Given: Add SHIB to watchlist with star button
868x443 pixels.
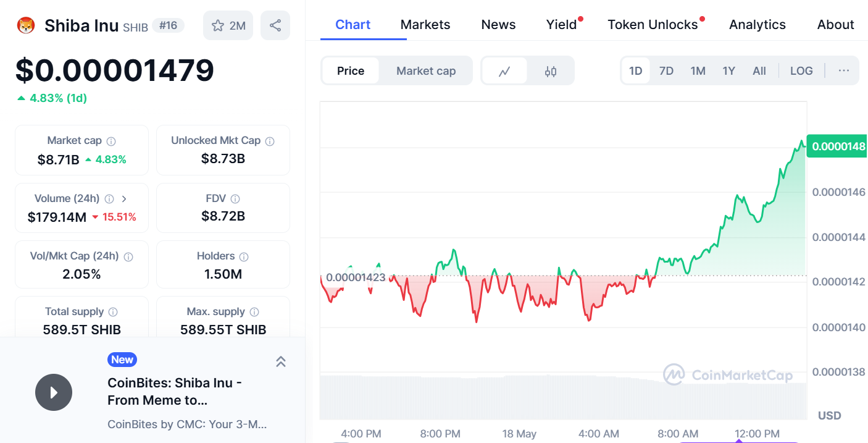Looking at the screenshot, I should (228, 25).
